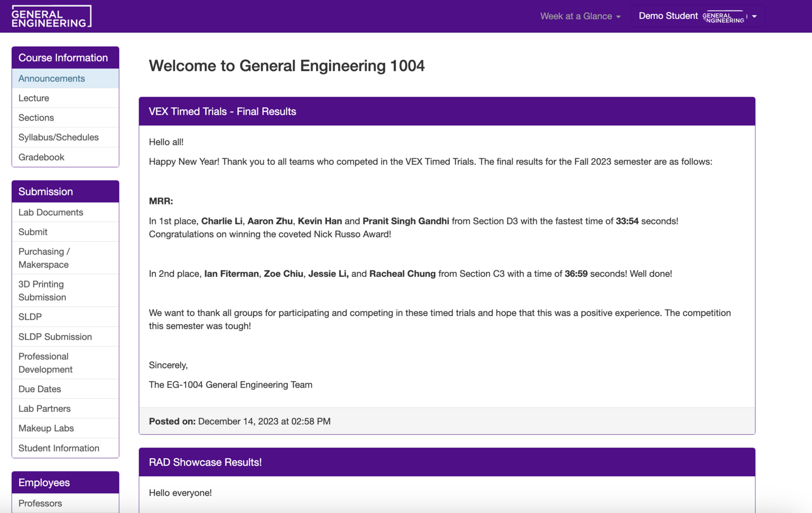Open the Lab Partners page
812x513 pixels.
point(44,408)
